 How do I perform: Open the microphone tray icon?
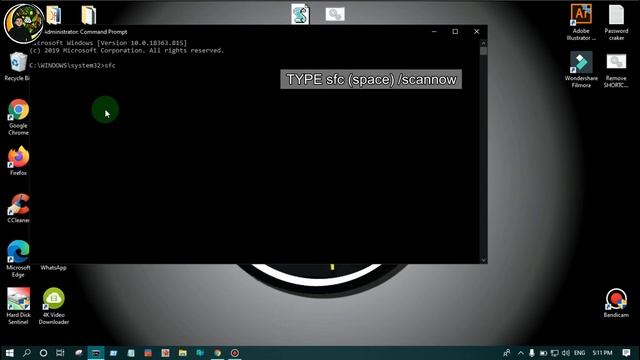[531, 353]
